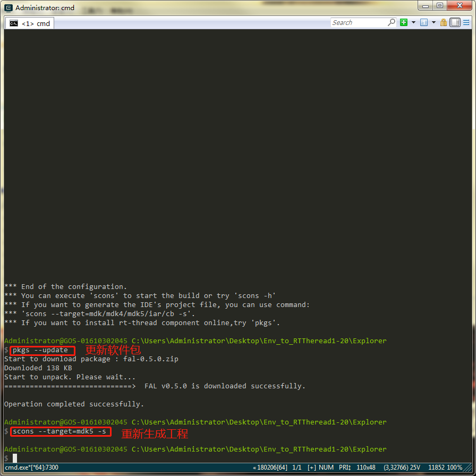
Task: Click 'Start to unpack. Please wait...' line
Action: [70, 377]
